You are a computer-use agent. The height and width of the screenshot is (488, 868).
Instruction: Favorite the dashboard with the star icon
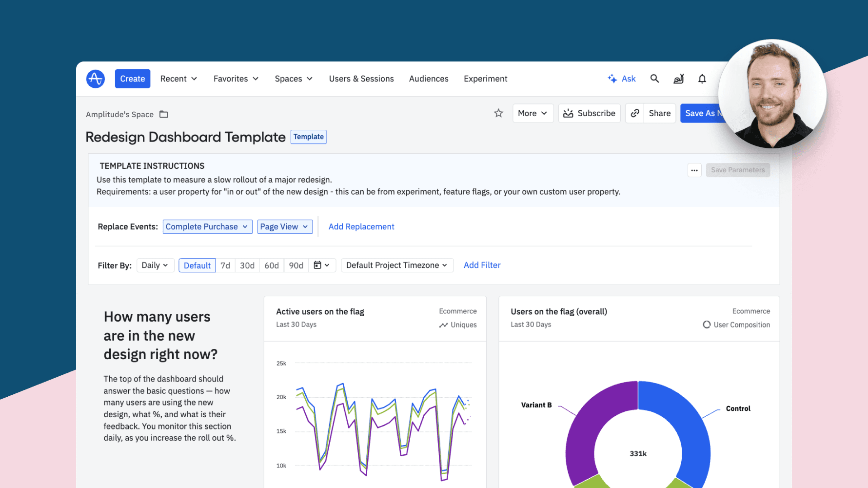tap(498, 113)
